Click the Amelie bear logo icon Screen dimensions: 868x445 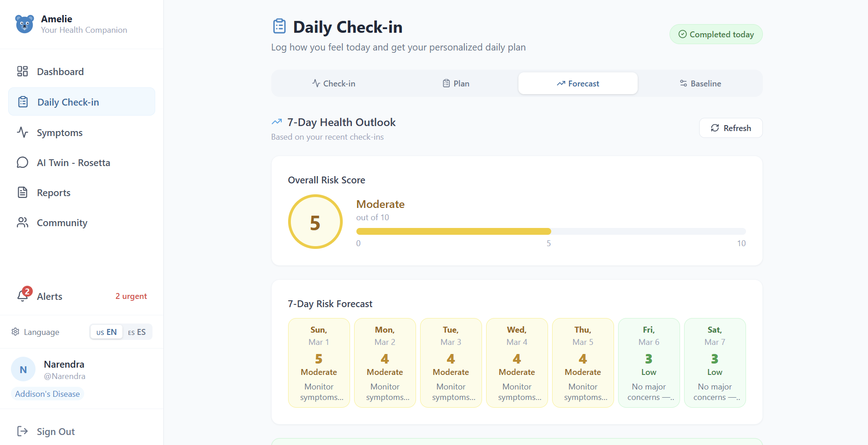pos(25,24)
